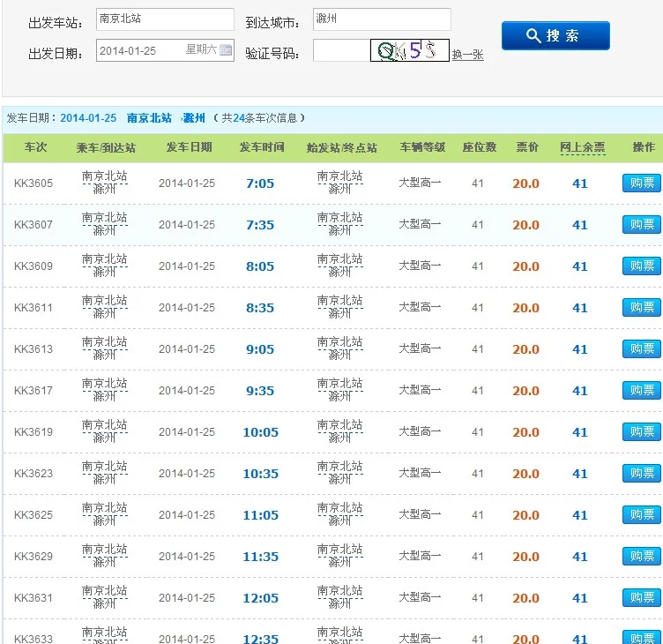Buy ticket for KK3625 at 11:05
This screenshot has height=644, width=663.
coord(642,514)
